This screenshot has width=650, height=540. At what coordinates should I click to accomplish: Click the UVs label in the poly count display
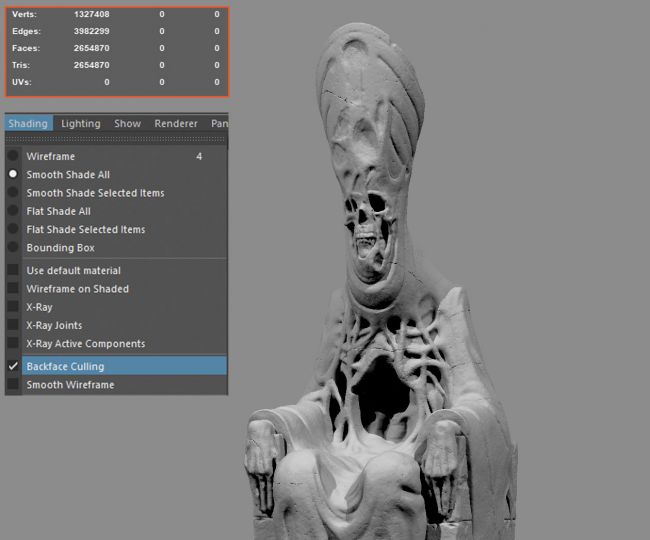22,82
